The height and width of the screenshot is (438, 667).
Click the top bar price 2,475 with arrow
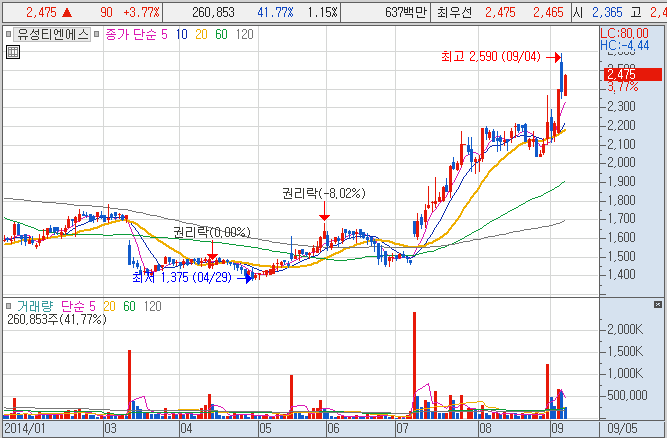[x=49, y=12]
